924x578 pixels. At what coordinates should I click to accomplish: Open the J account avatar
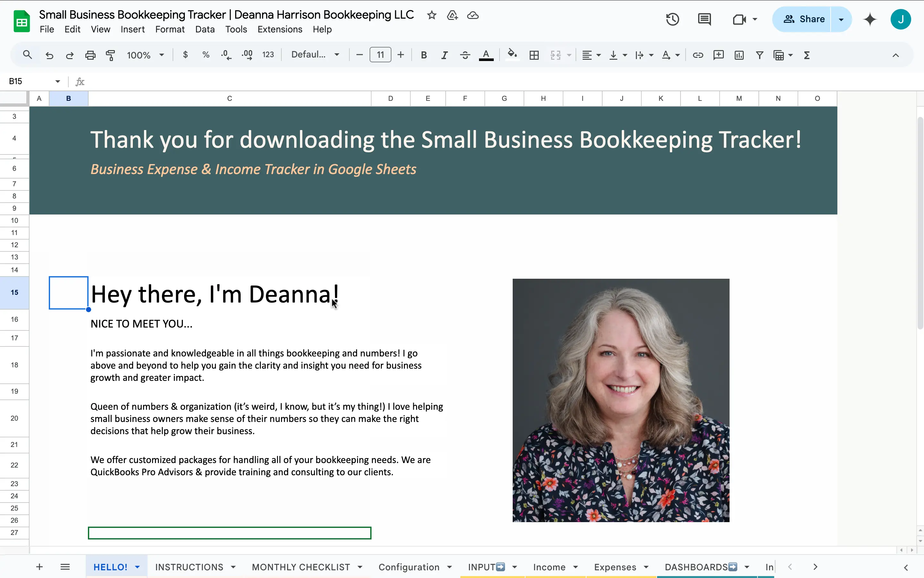[x=901, y=19]
